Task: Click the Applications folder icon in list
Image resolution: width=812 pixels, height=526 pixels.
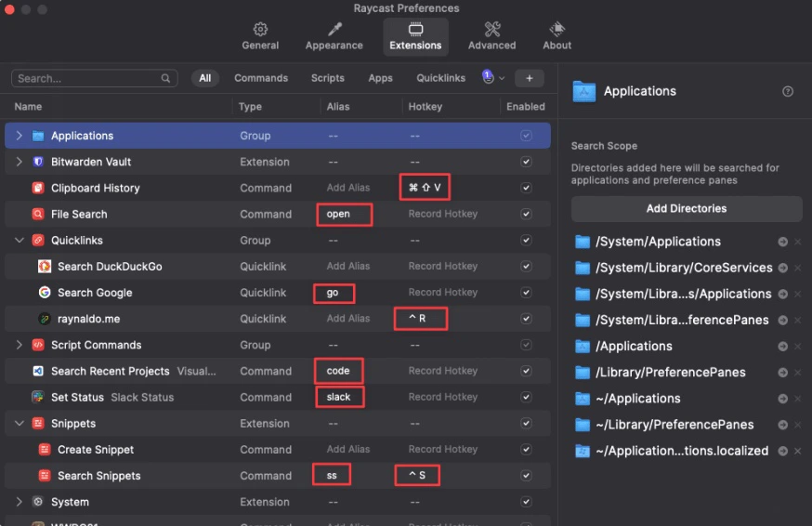Action: [x=38, y=136]
